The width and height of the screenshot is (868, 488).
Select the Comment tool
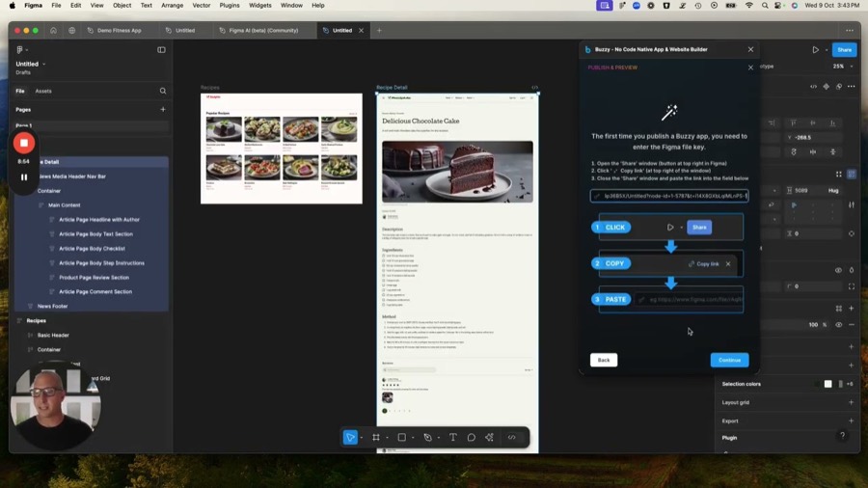pos(471,438)
